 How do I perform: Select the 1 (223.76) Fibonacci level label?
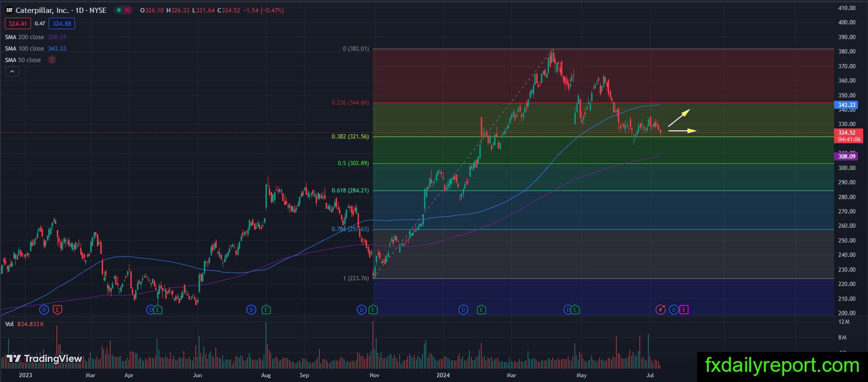click(x=356, y=278)
